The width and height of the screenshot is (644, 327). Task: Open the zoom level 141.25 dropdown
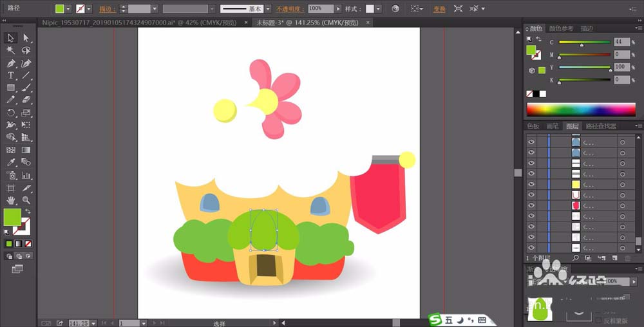tap(93, 323)
